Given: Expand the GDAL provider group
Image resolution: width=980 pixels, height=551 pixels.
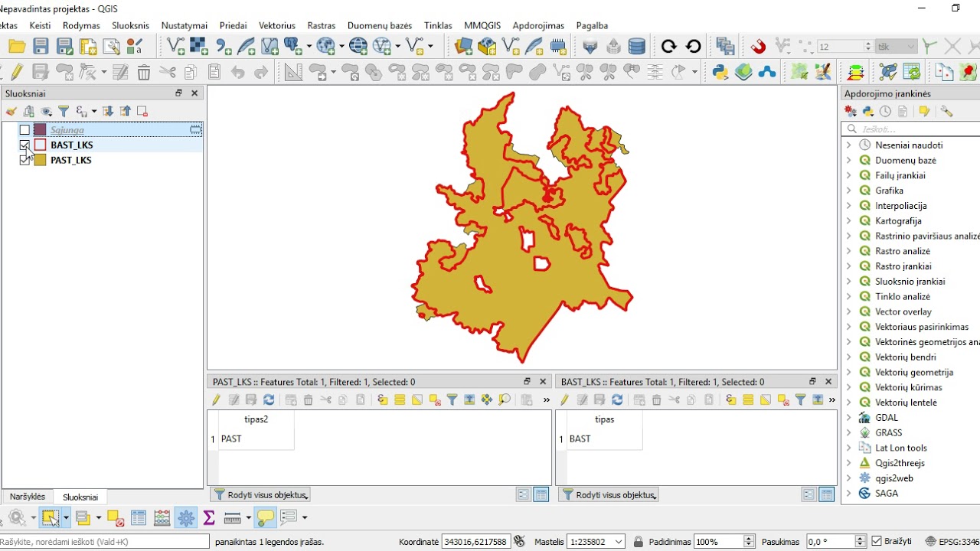Looking at the screenshot, I should coord(848,418).
